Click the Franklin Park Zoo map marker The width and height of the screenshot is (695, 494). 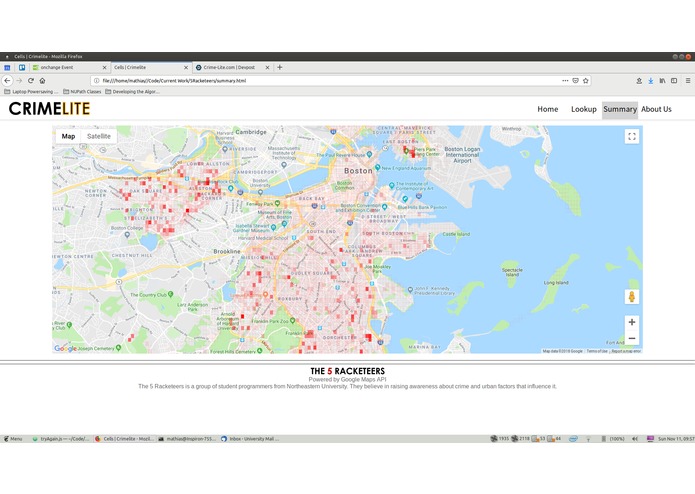pyautogui.click(x=293, y=320)
